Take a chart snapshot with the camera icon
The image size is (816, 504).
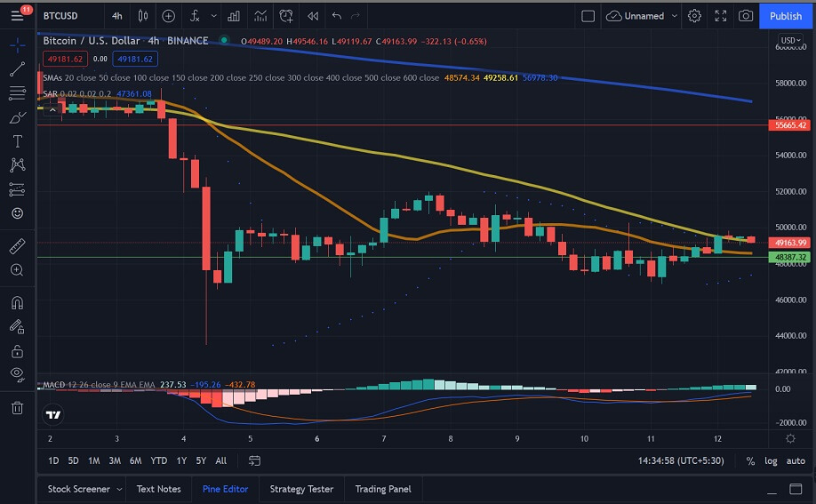[x=746, y=16]
